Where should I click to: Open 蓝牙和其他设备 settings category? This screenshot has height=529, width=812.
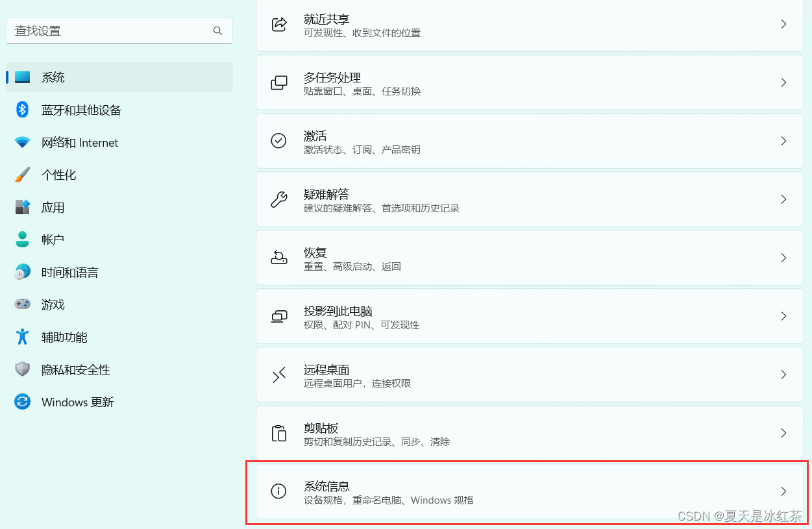tap(119, 110)
